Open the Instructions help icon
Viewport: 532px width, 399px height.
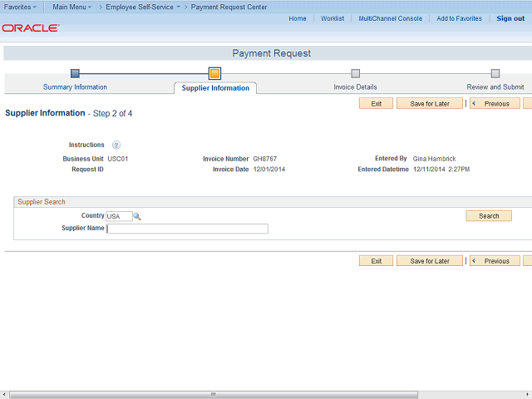116,145
